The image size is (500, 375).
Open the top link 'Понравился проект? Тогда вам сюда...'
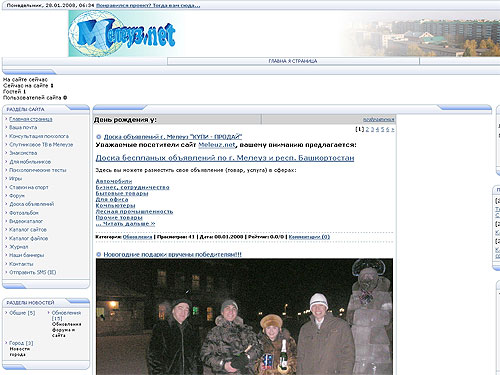[148, 6]
